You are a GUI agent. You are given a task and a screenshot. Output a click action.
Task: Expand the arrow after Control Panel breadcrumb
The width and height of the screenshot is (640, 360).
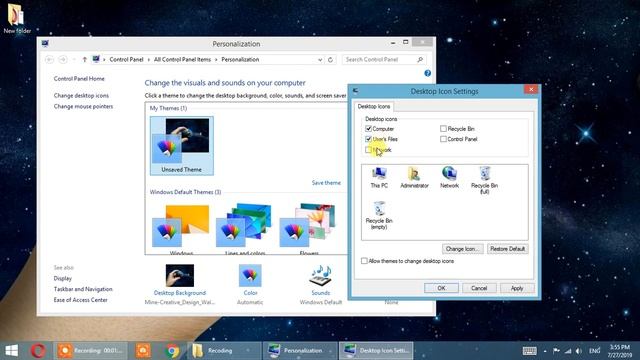pos(149,60)
